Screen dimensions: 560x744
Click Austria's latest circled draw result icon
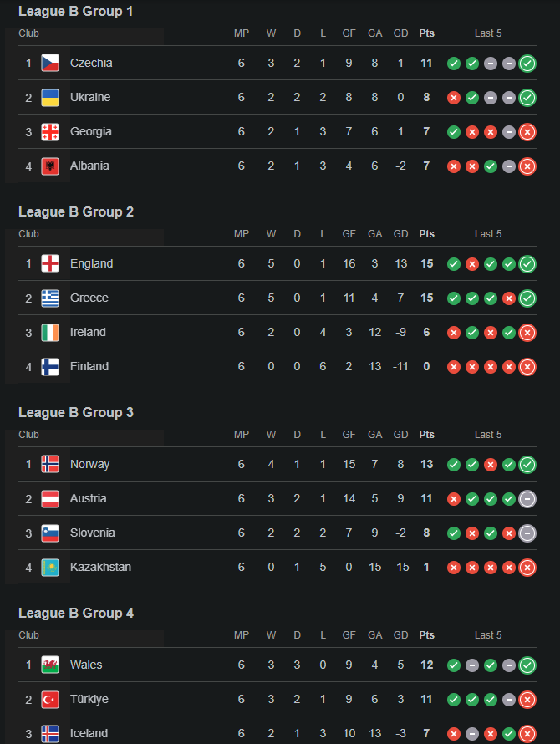click(x=527, y=499)
